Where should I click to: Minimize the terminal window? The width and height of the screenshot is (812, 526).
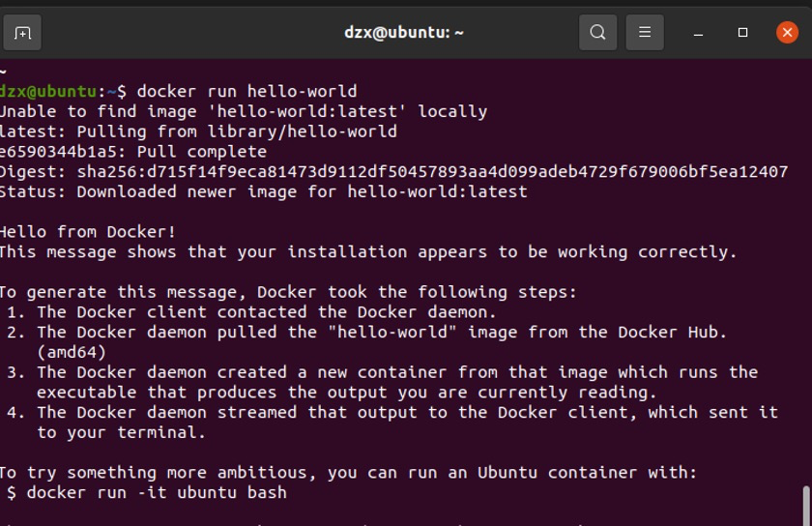[x=698, y=33]
